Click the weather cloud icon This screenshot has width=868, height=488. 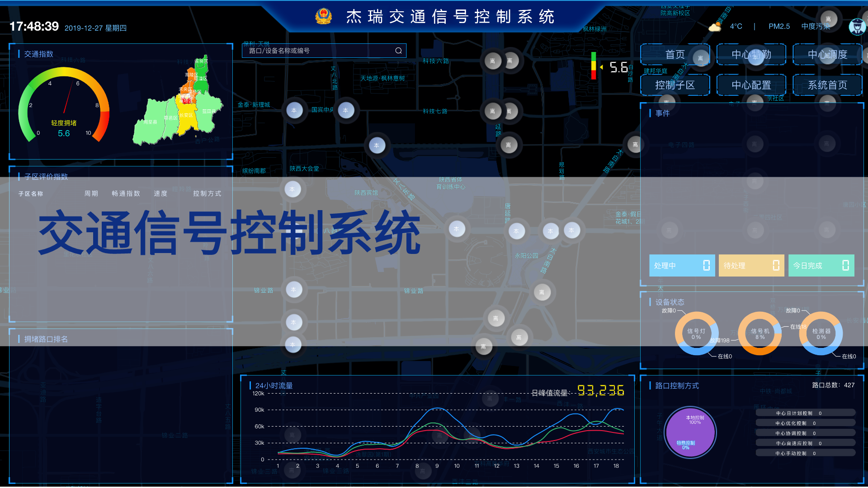pyautogui.click(x=715, y=27)
